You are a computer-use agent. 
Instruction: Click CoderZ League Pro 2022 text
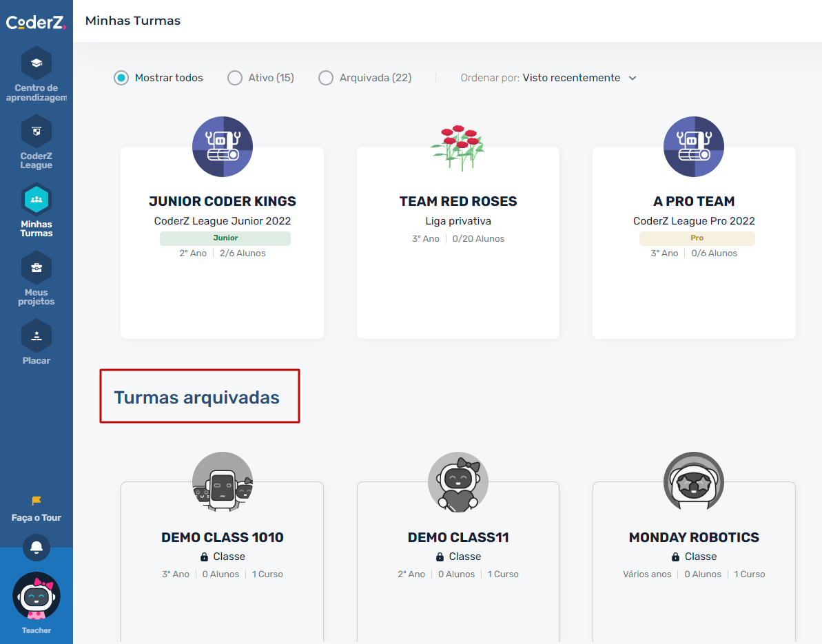(x=694, y=221)
